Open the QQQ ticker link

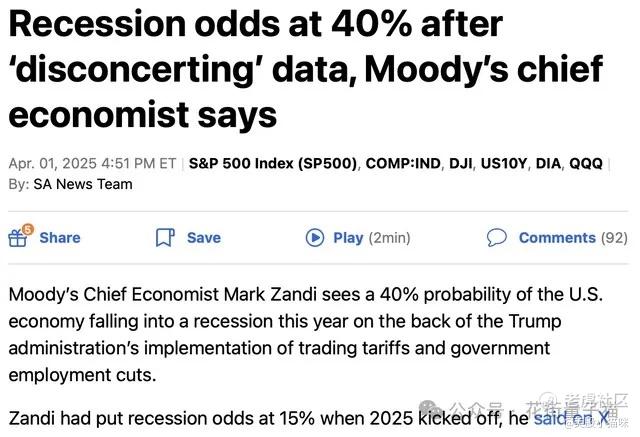point(586,164)
